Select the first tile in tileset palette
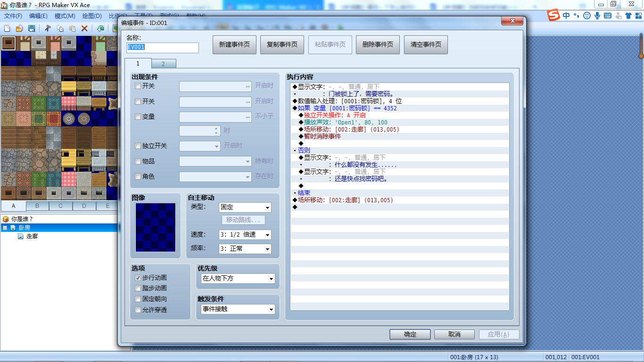This screenshot has width=644, height=362. (x=8, y=43)
